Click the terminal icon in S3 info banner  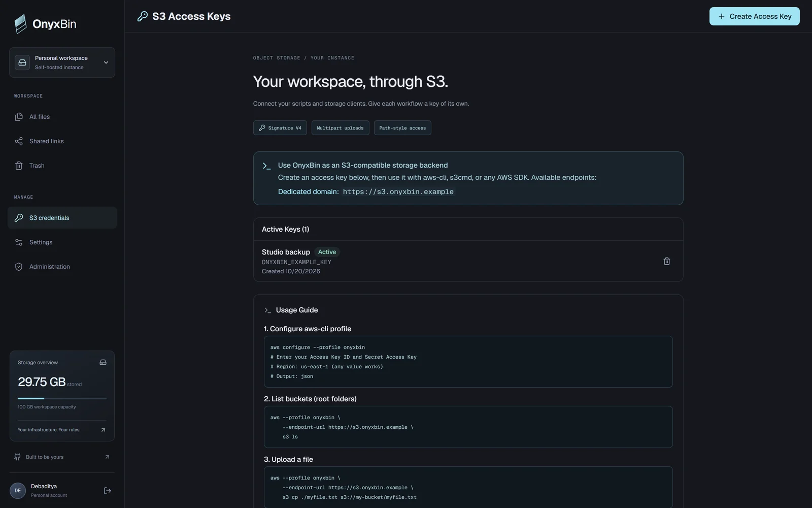point(267,166)
